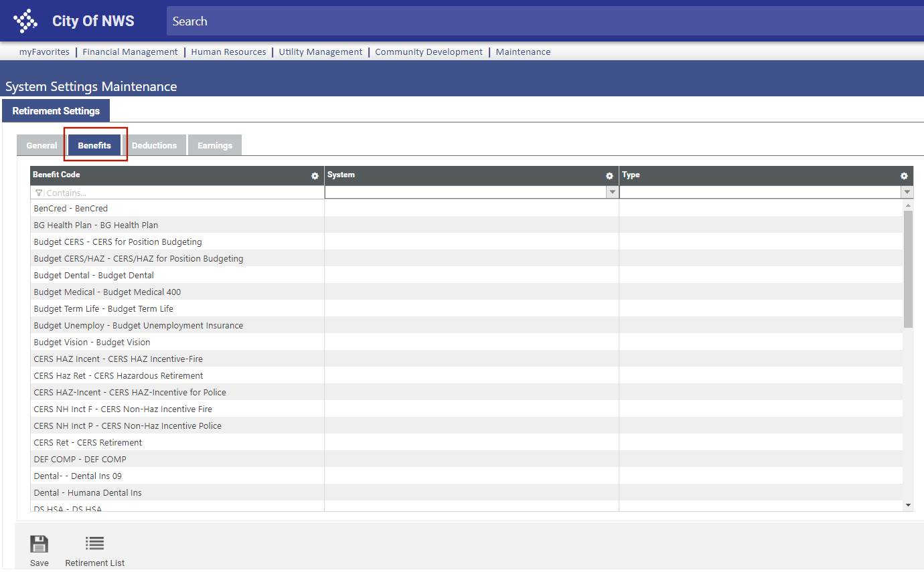Open Type column gear settings
The width and height of the screenshot is (924, 572).
coord(904,176)
